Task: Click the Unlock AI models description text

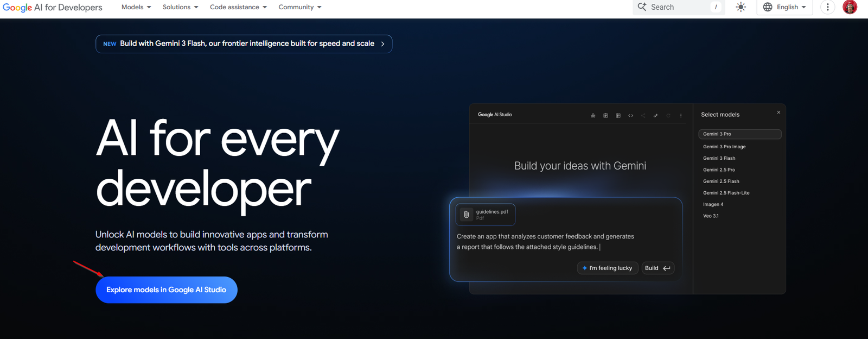Action: tap(212, 241)
